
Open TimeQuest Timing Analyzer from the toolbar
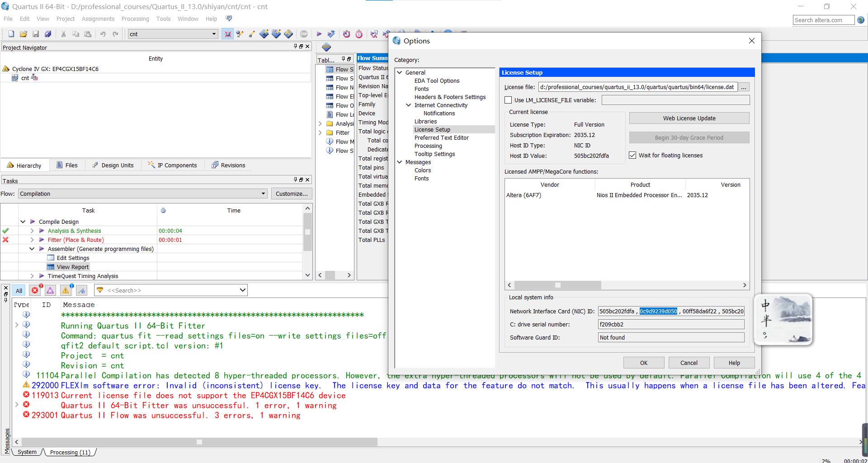tap(359, 34)
